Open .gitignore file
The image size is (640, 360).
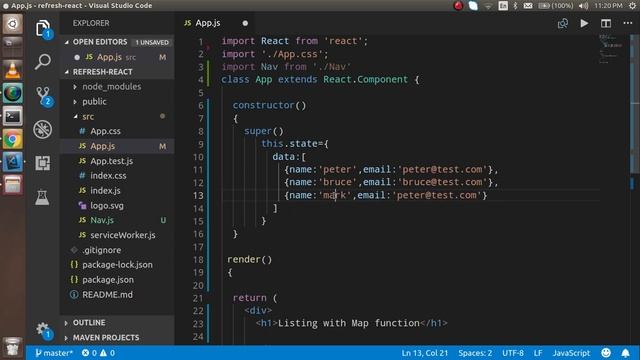(101, 250)
